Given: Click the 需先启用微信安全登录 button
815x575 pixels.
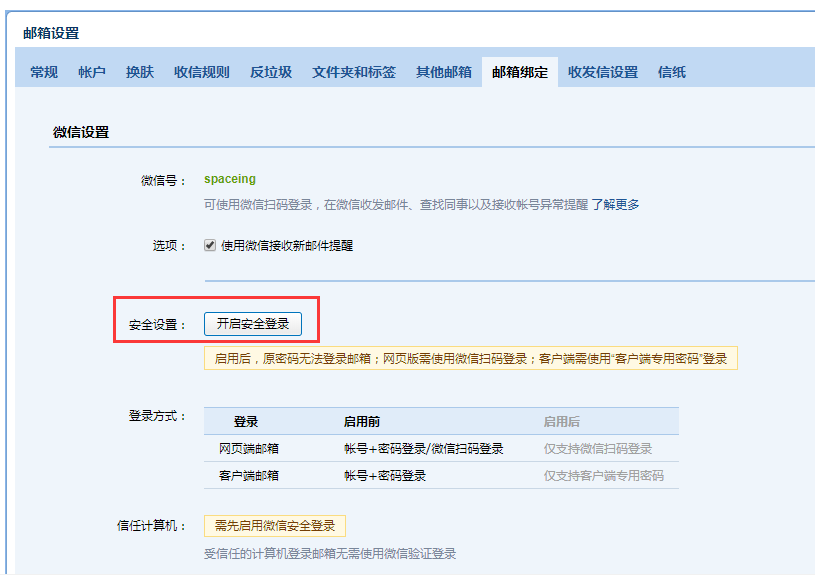Looking at the screenshot, I should [275, 526].
